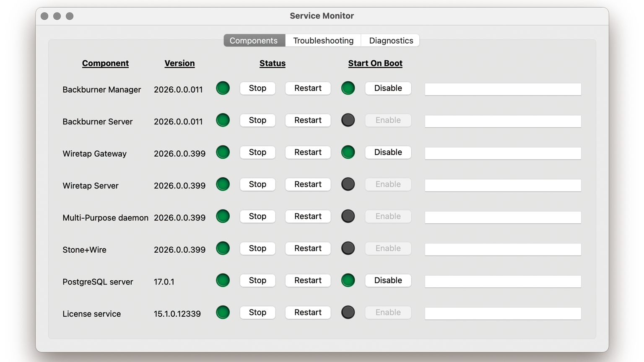Restart the Wiretap Gateway service
The width and height of the screenshot is (644, 362).
coord(308,152)
